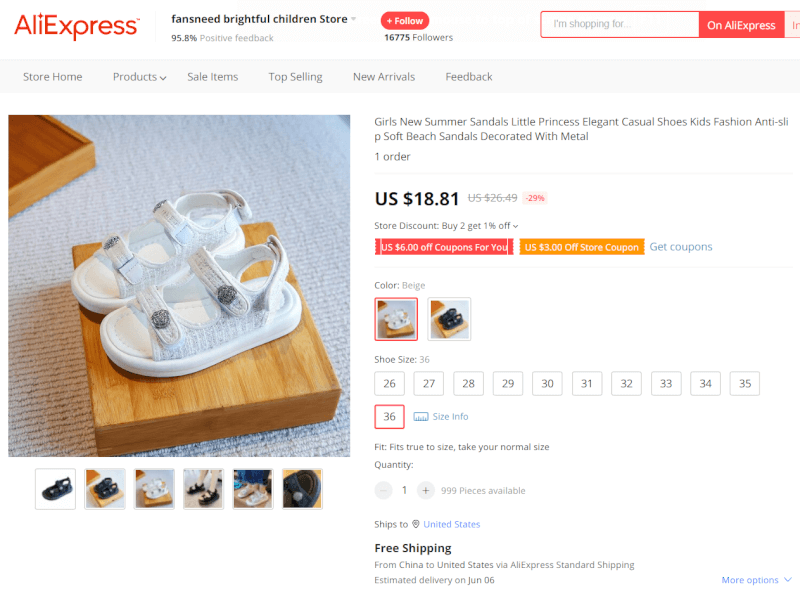Select the black sandal thumbnail on the white background
This screenshot has height=594, width=800.
[x=56, y=489]
